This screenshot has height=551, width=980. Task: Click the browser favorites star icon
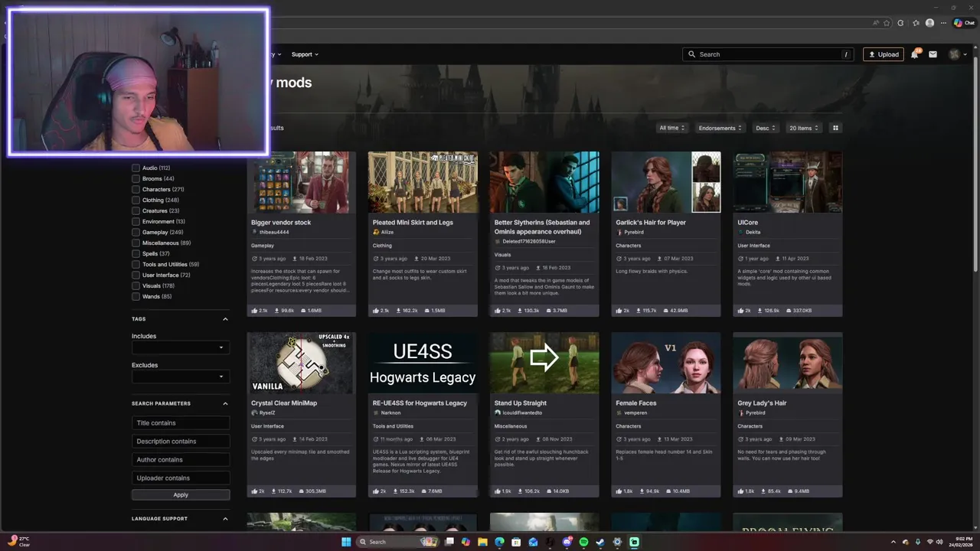[x=887, y=23]
